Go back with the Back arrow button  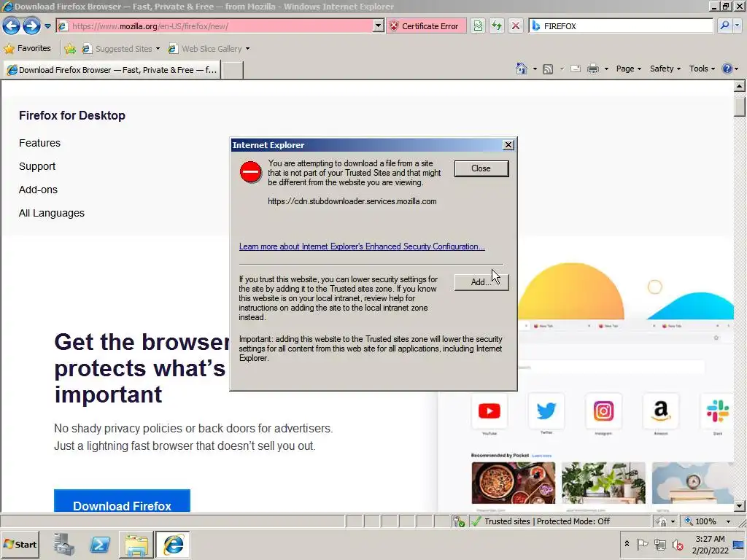pos(12,26)
